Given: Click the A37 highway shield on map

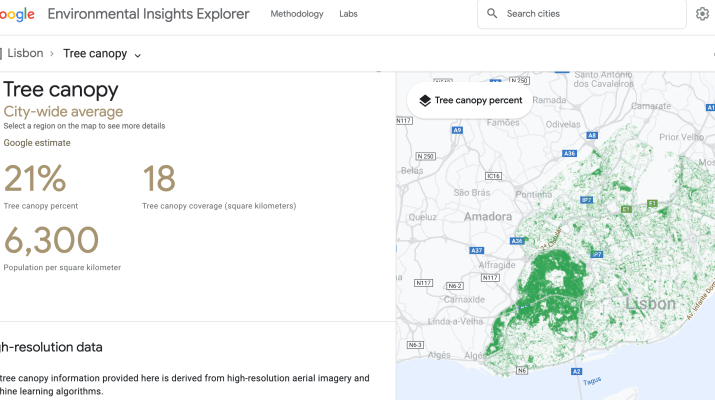Looking at the screenshot, I should (x=477, y=250).
